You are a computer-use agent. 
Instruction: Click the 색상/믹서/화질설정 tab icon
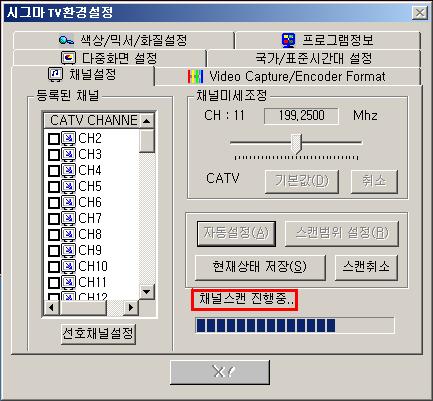[x=66, y=40]
